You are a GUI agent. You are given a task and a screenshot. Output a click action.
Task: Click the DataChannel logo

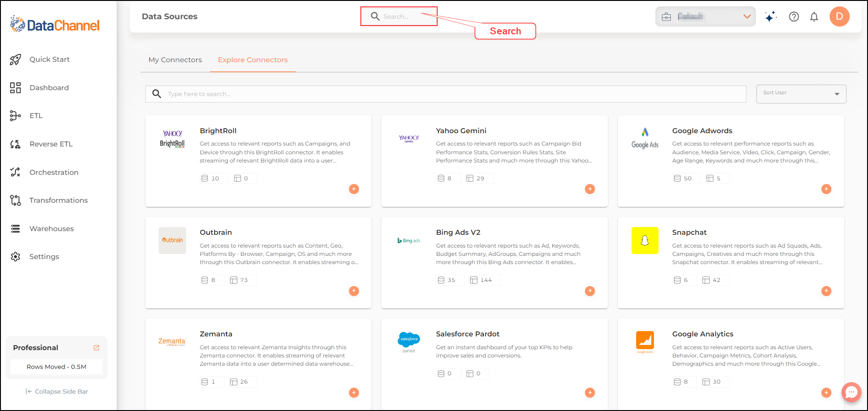point(55,25)
